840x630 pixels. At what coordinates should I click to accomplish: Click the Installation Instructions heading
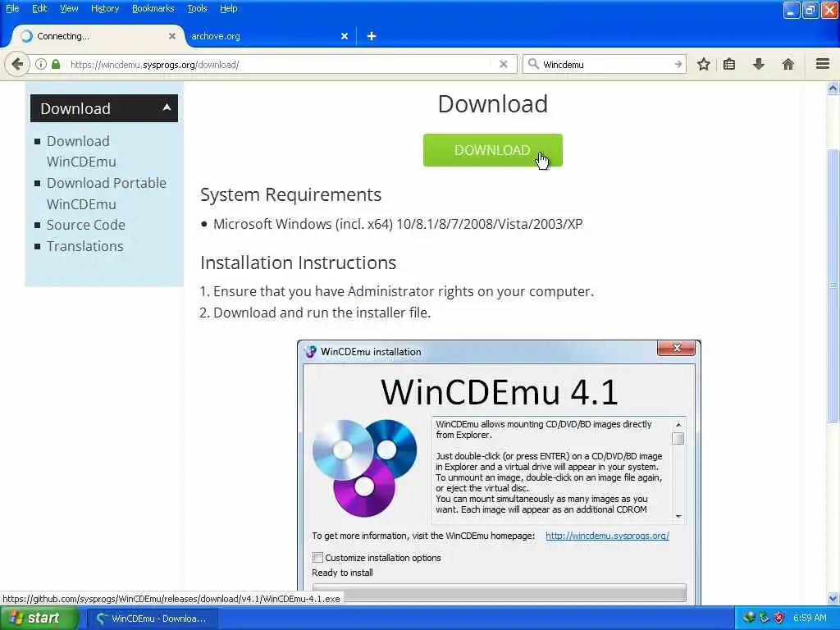(x=299, y=263)
